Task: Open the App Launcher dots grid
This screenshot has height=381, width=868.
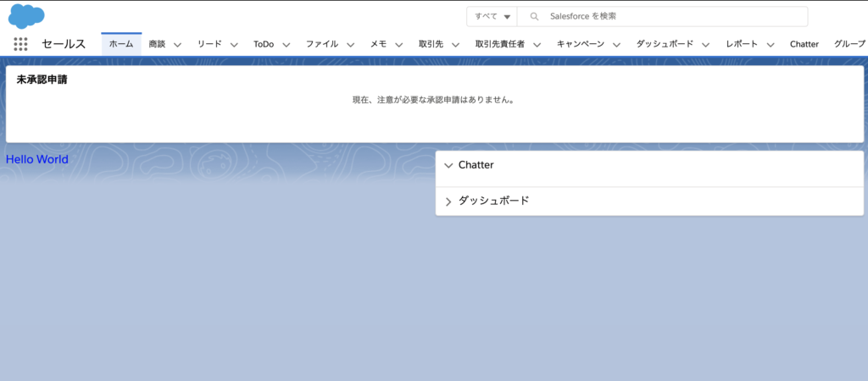Action: [x=20, y=44]
